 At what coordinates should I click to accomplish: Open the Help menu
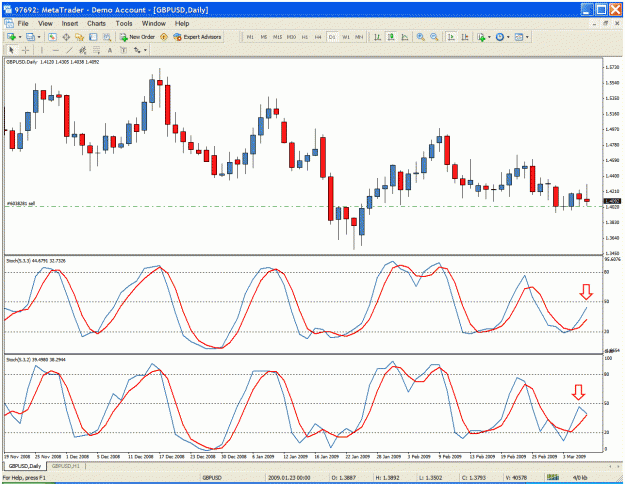pyautogui.click(x=182, y=24)
